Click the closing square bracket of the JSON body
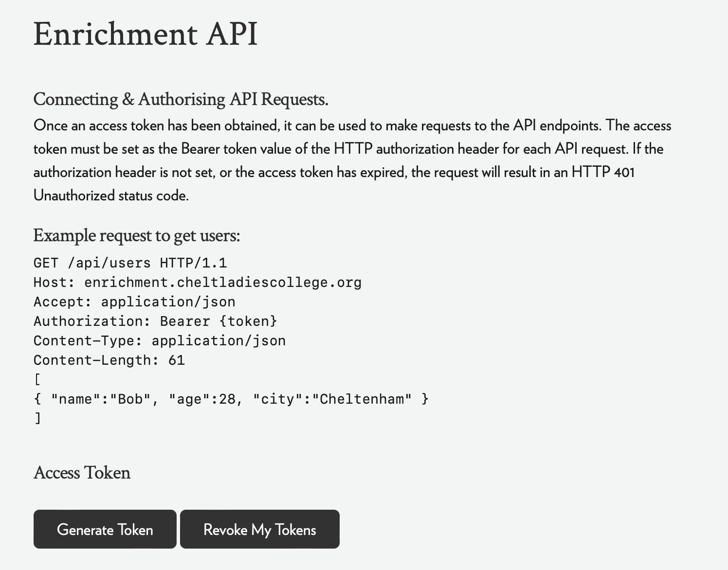Screen dimensions: 728x570 click(x=37, y=418)
